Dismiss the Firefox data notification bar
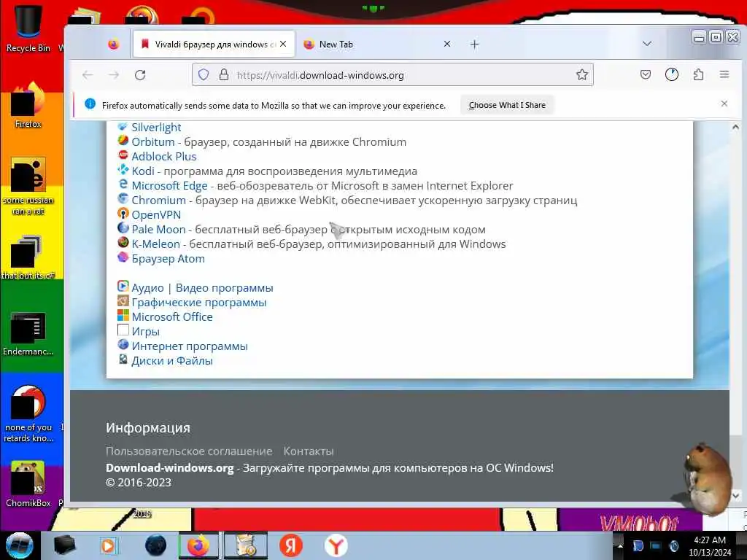Viewport: 747px width, 560px height. pyautogui.click(x=724, y=104)
